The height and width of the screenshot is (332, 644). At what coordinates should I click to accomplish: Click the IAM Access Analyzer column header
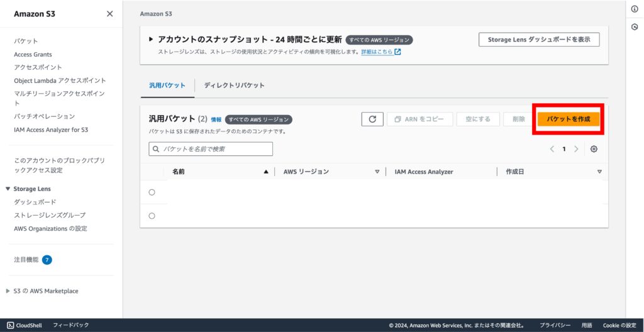(424, 172)
